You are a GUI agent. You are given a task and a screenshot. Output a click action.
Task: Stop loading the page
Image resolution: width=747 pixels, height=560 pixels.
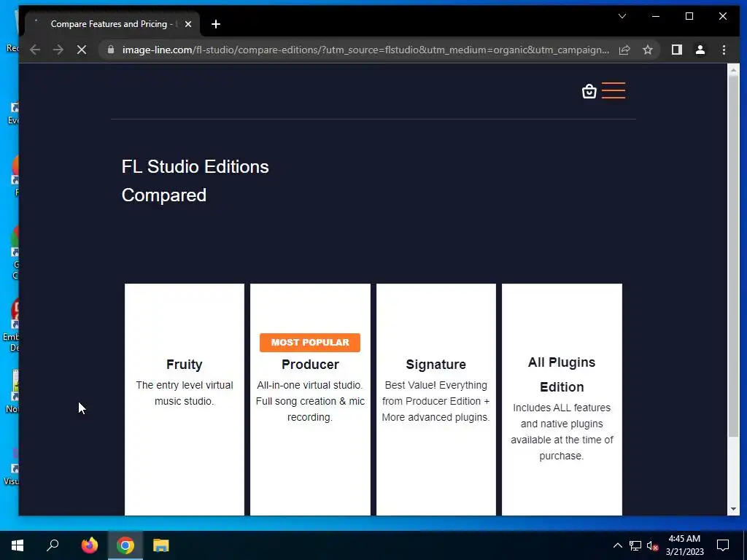click(82, 50)
